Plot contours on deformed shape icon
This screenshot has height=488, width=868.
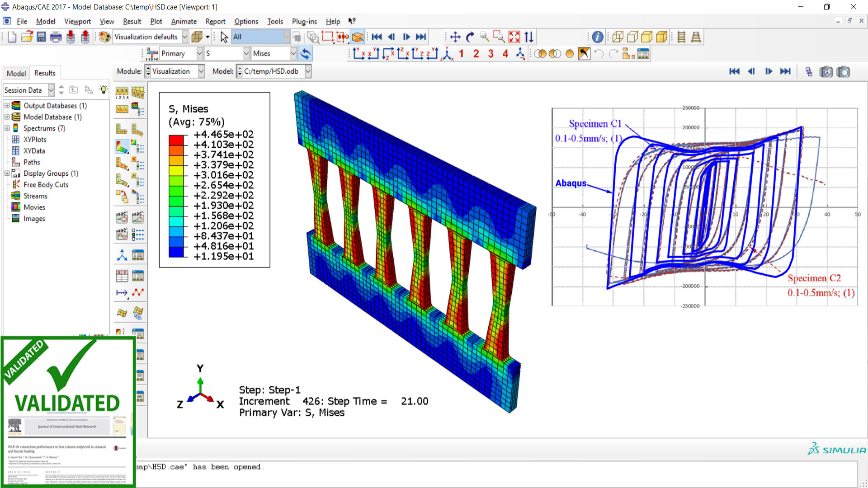(x=122, y=147)
